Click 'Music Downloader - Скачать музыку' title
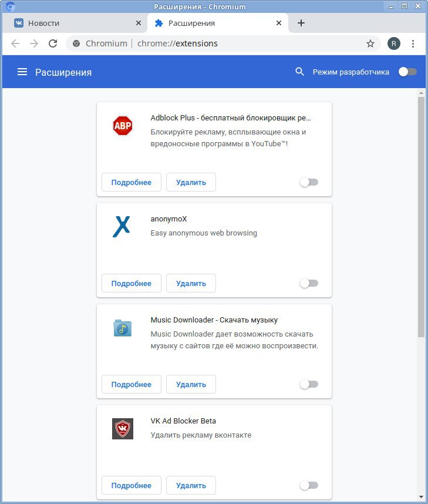The image size is (428, 504). pos(214,320)
